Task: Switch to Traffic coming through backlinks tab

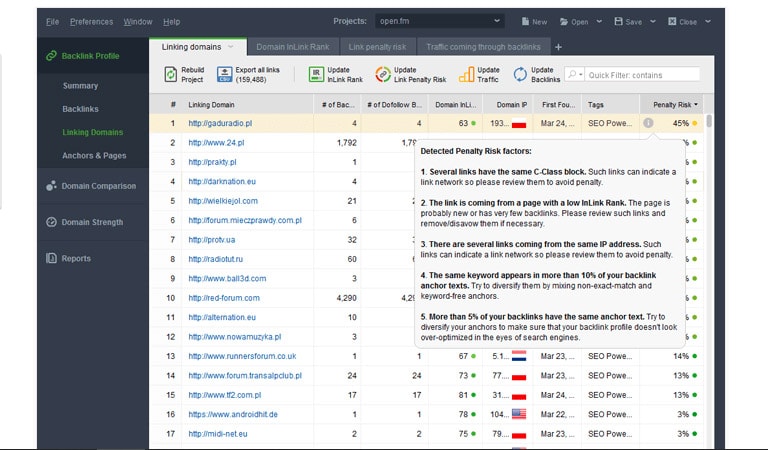Action: pos(483,47)
